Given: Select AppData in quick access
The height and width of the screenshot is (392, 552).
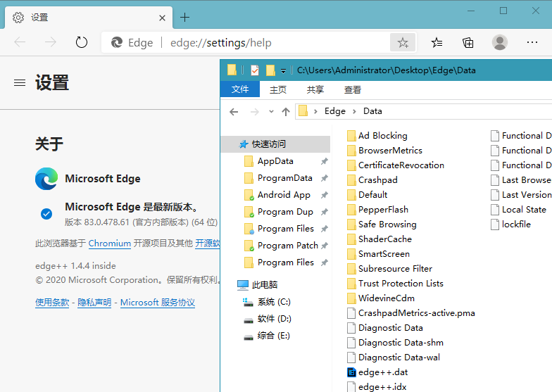Looking at the screenshot, I should [x=275, y=160].
